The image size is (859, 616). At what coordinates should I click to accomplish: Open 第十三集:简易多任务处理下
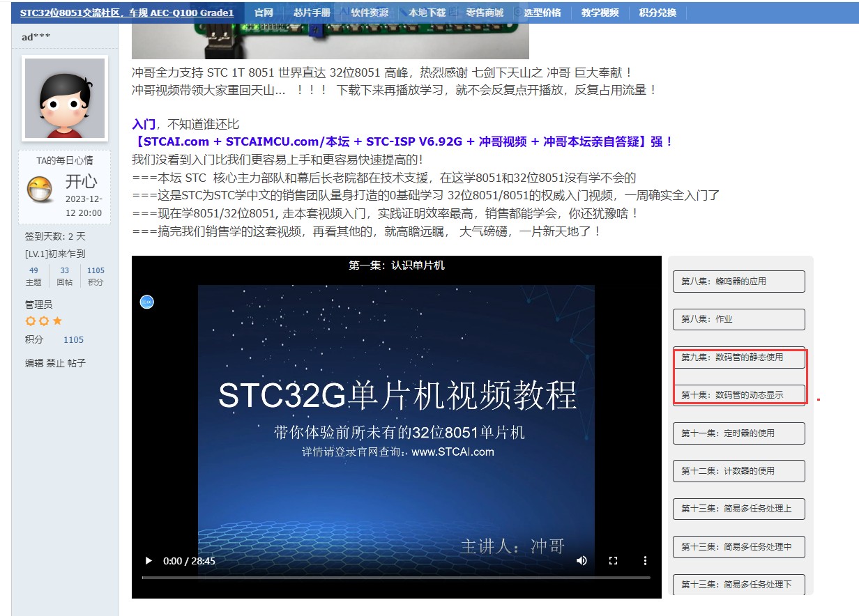739,584
